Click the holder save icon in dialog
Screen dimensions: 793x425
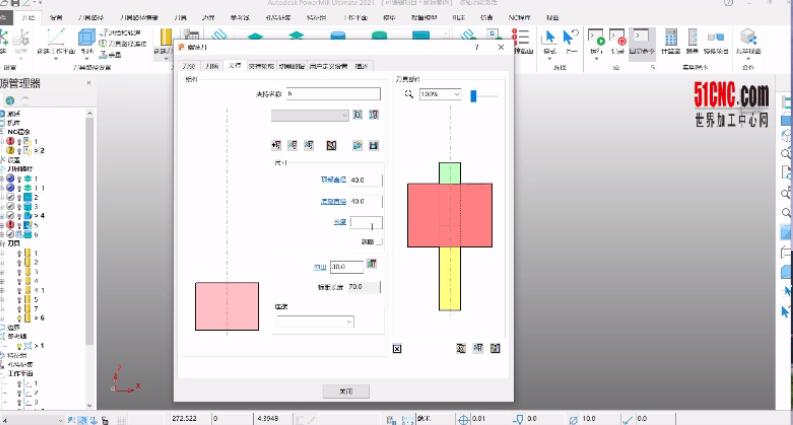tap(372, 145)
